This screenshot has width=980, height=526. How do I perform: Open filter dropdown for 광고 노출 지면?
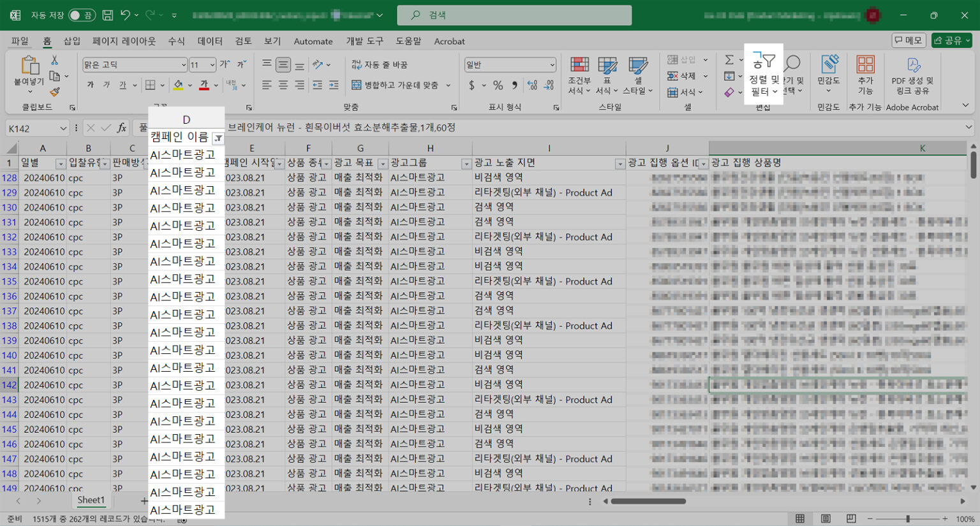(620, 164)
